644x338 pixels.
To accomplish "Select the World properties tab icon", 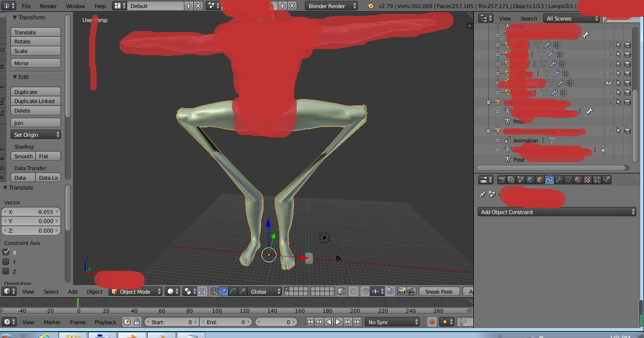I will coord(530,180).
